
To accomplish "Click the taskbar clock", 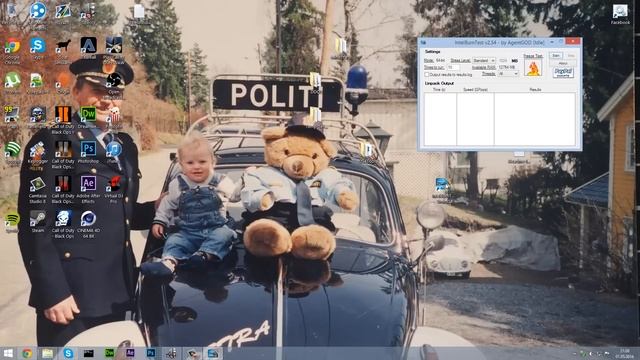I will tap(624, 353).
